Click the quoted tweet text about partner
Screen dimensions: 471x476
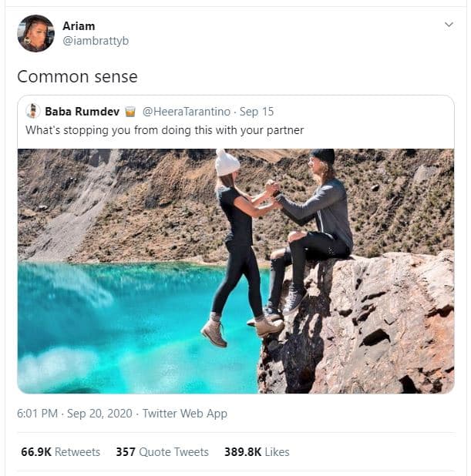[x=164, y=130]
